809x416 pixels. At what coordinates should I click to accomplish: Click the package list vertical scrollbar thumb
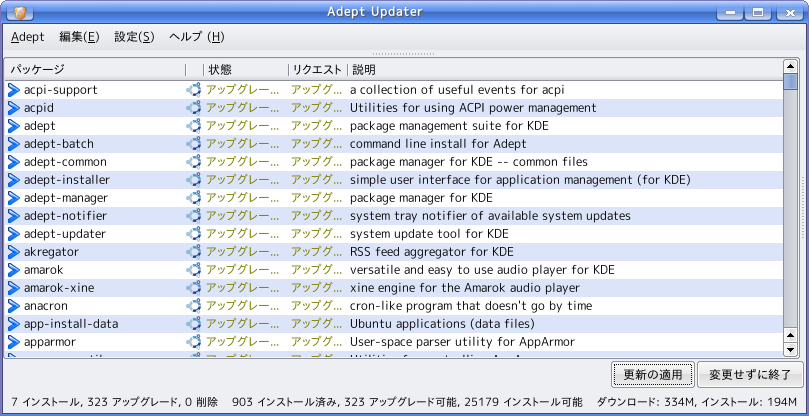(x=790, y=82)
